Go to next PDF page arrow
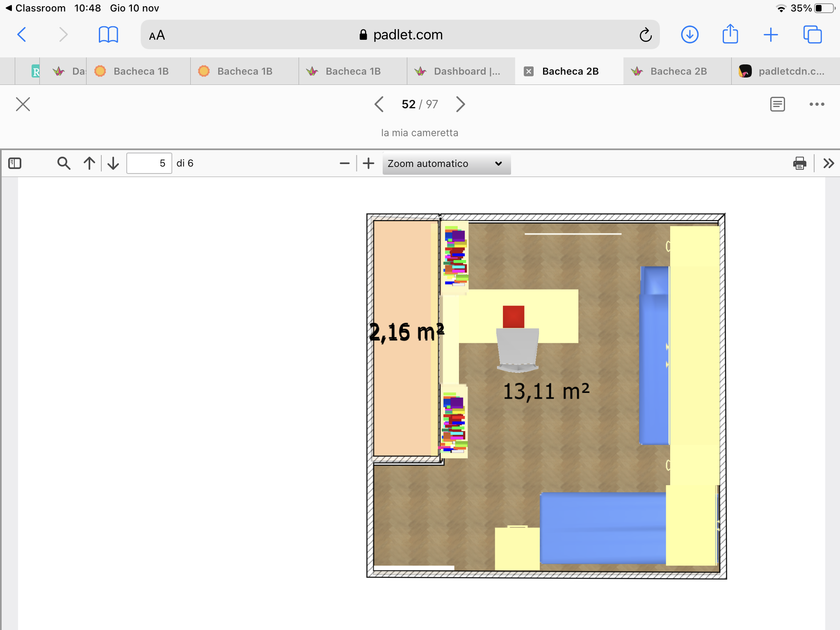 113,163
